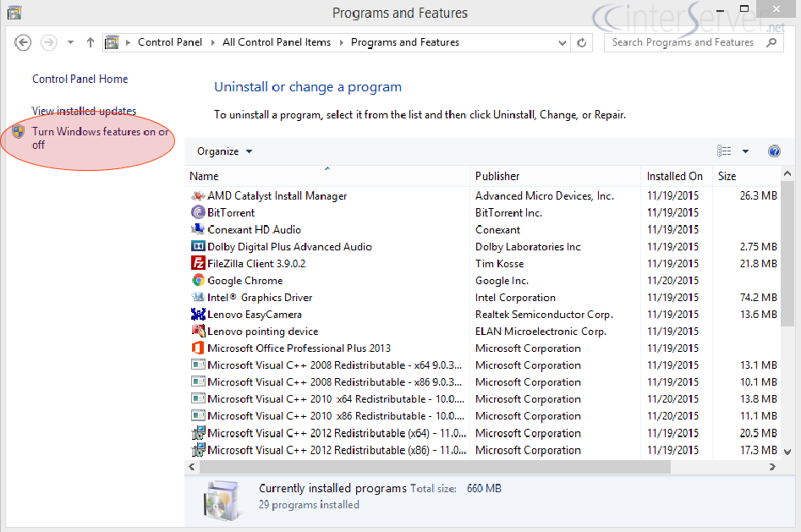Select the Google Chrome icon
The image size is (801, 532).
click(198, 280)
